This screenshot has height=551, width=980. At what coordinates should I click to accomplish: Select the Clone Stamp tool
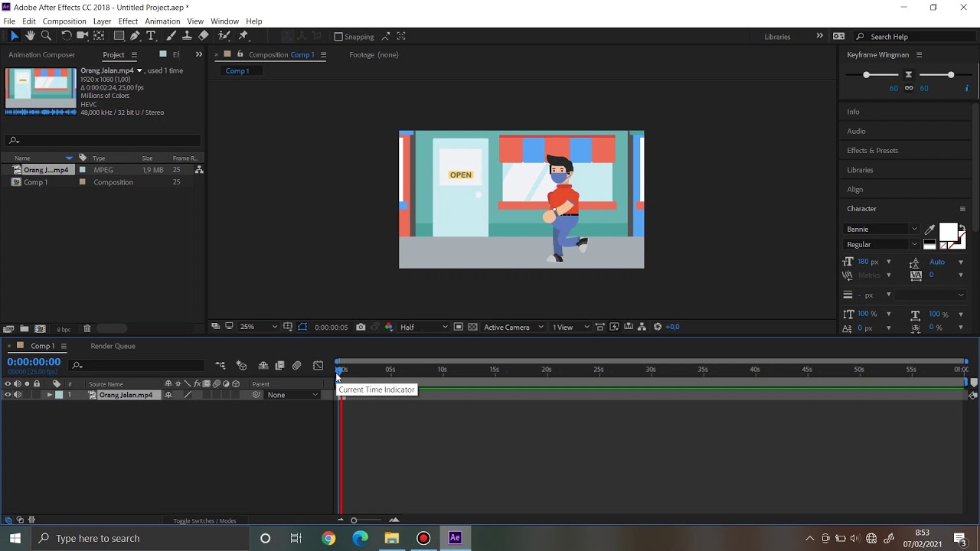point(187,36)
